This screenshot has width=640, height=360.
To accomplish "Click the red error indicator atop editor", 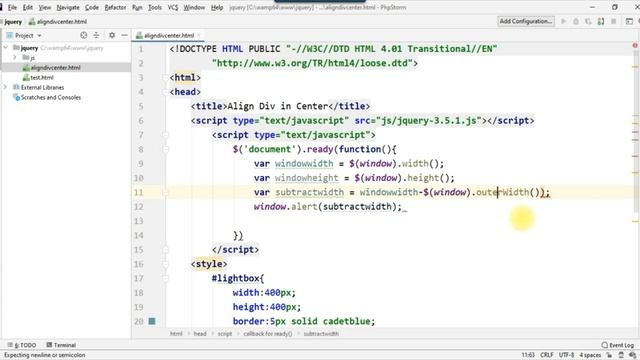I will pyautogui.click(x=635, y=45).
